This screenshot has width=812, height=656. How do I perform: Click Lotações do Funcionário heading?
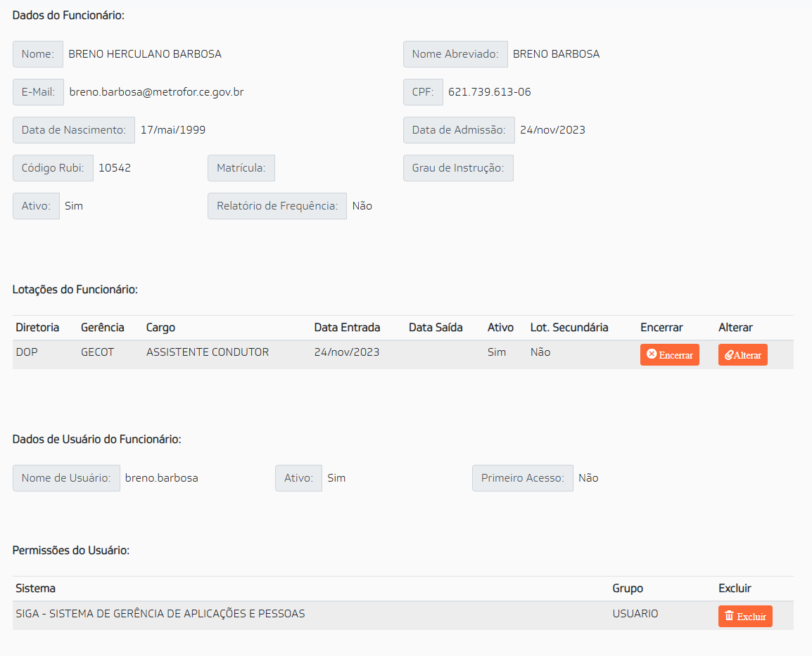(x=75, y=290)
